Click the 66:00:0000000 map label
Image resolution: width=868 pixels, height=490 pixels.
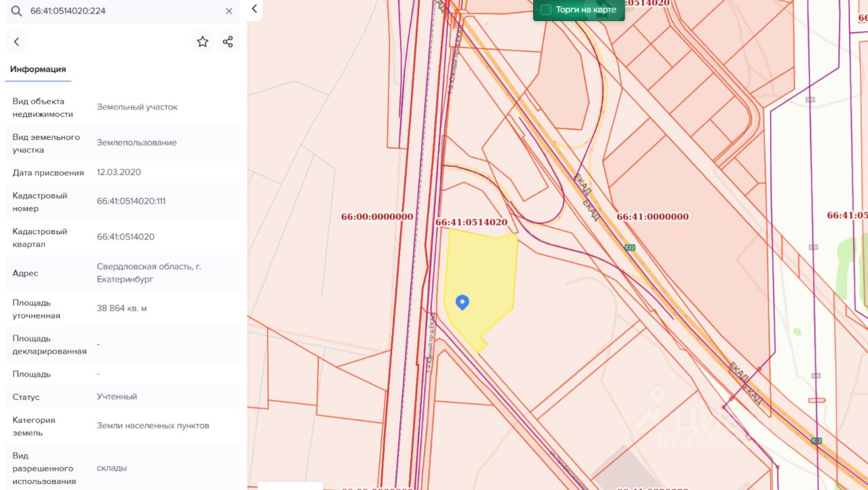(x=377, y=216)
